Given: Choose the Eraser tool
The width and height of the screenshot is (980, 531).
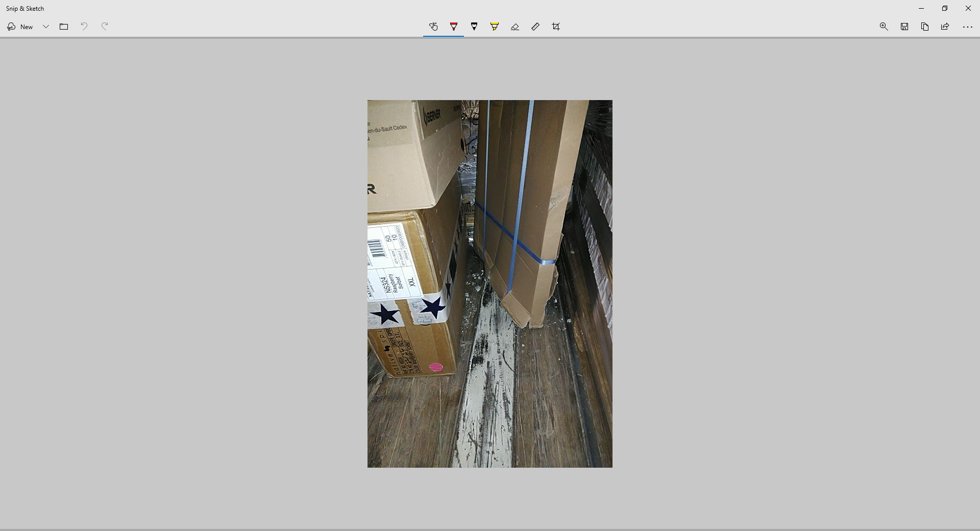Looking at the screenshot, I should [x=515, y=27].
